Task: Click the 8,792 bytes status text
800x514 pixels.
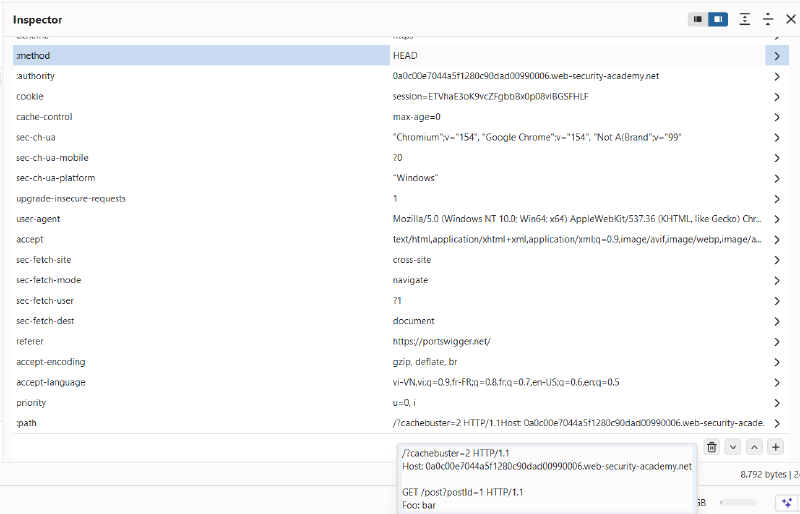Action: (763, 474)
